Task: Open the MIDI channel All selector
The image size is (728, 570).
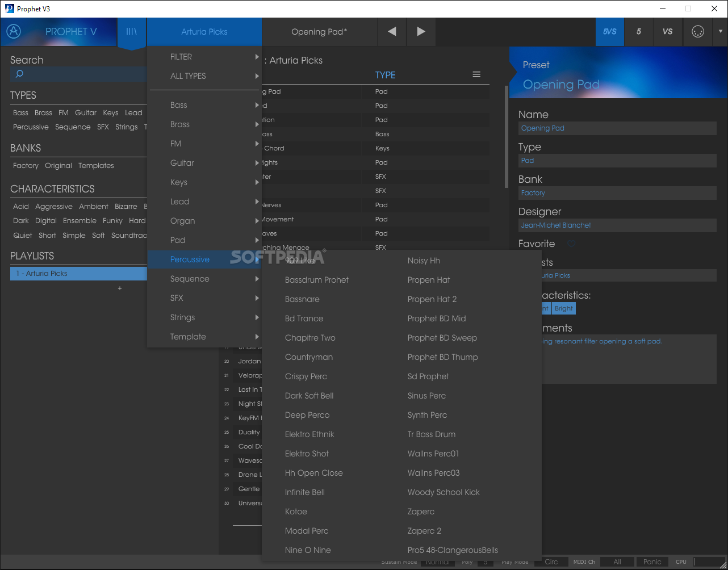Action: point(617,562)
